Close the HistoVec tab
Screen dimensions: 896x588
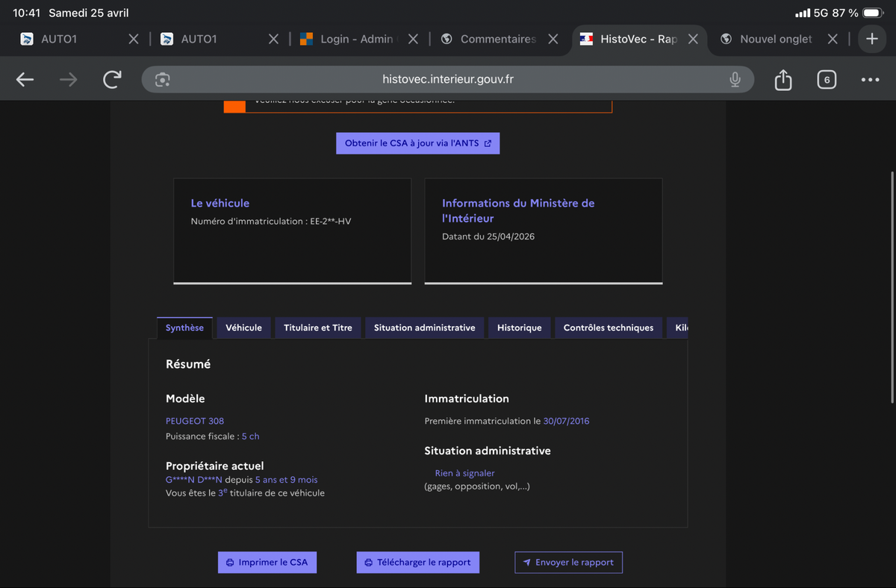coord(693,39)
